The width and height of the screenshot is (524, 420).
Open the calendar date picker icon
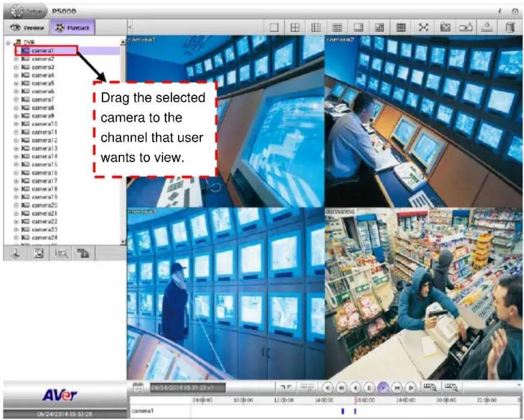tap(138, 388)
